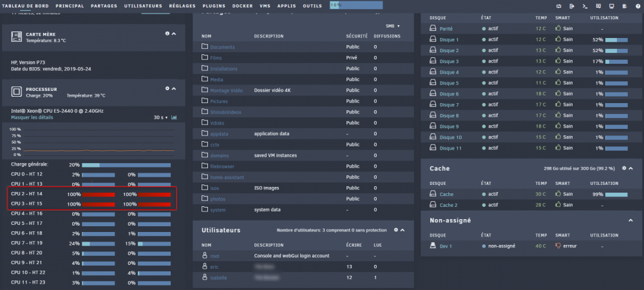
Task: Open the Processeur settings gear
Action: pyautogui.click(x=167, y=88)
